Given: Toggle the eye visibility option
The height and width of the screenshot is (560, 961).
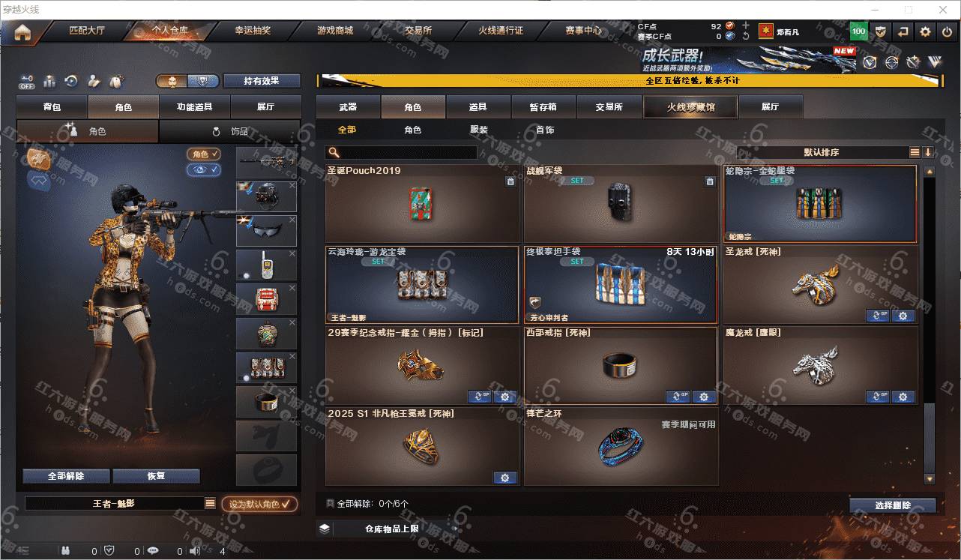Looking at the screenshot, I should tap(204, 170).
